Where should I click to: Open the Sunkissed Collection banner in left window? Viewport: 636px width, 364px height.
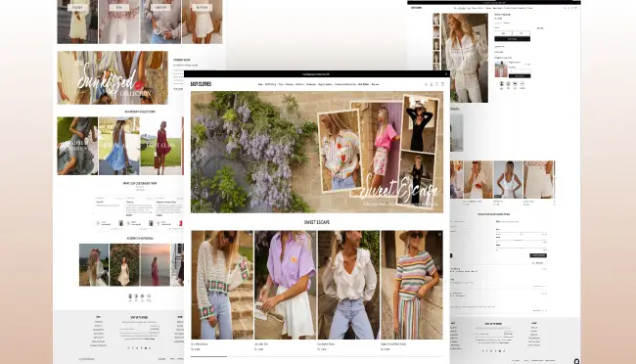click(113, 77)
